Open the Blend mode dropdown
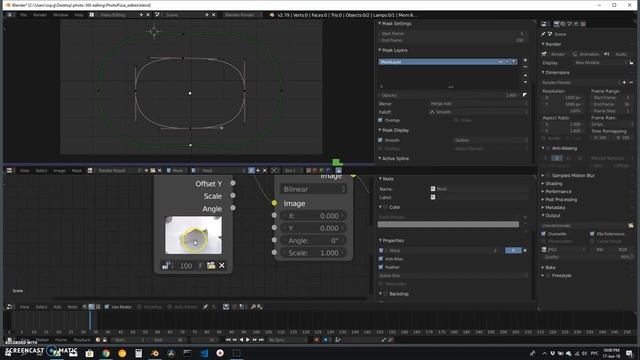 [477, 104]
